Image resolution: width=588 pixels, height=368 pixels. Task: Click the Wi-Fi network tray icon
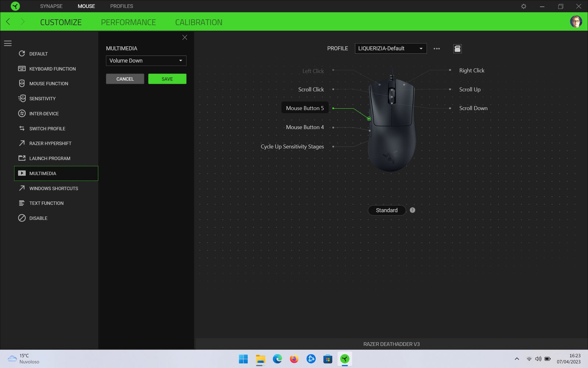pos(529,359)
